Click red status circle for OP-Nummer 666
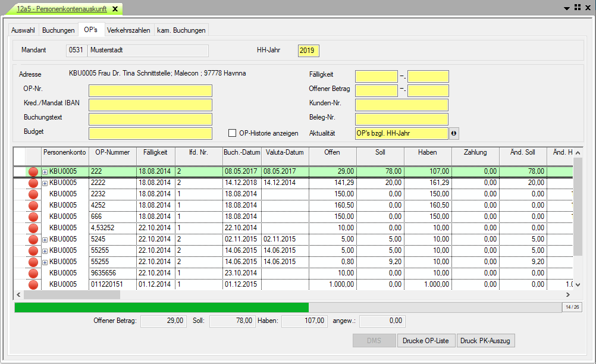 pos(33,216)
